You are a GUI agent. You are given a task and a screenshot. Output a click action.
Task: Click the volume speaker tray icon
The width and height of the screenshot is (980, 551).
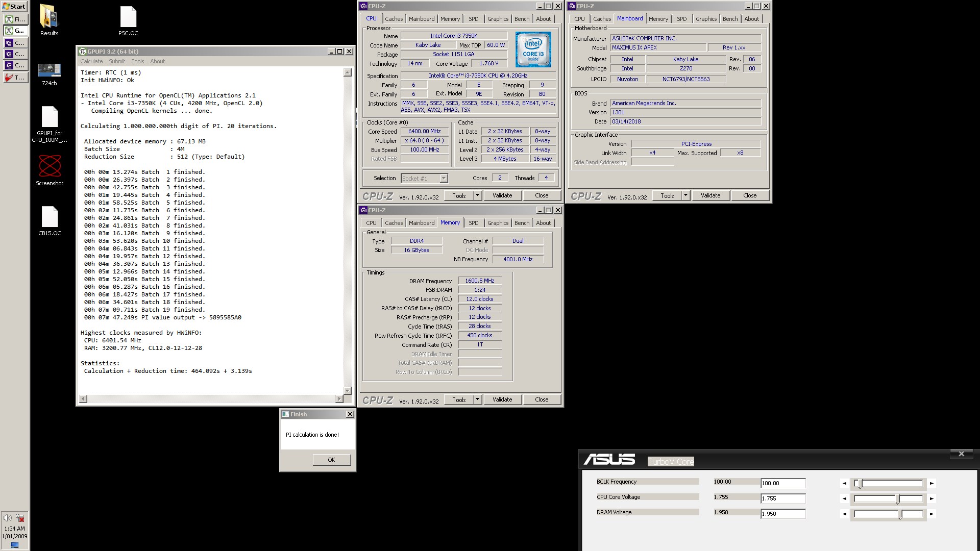pos(8,518)
